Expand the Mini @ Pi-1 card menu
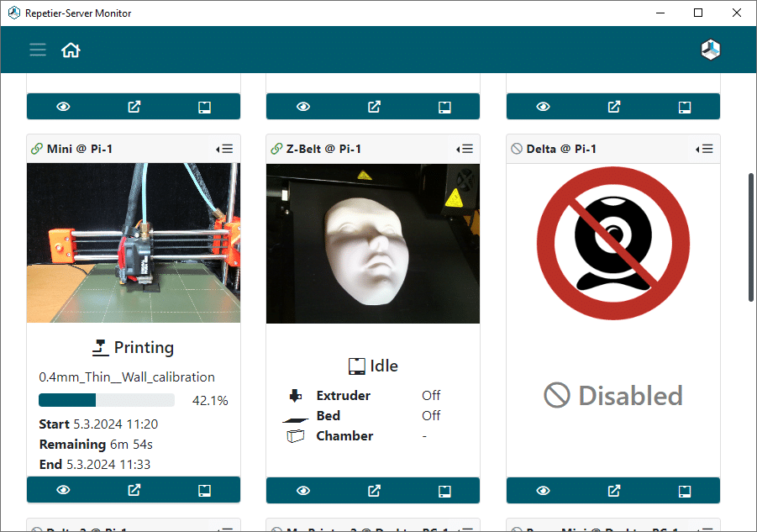This screenshot has width=757, height=532. point(224,149)
